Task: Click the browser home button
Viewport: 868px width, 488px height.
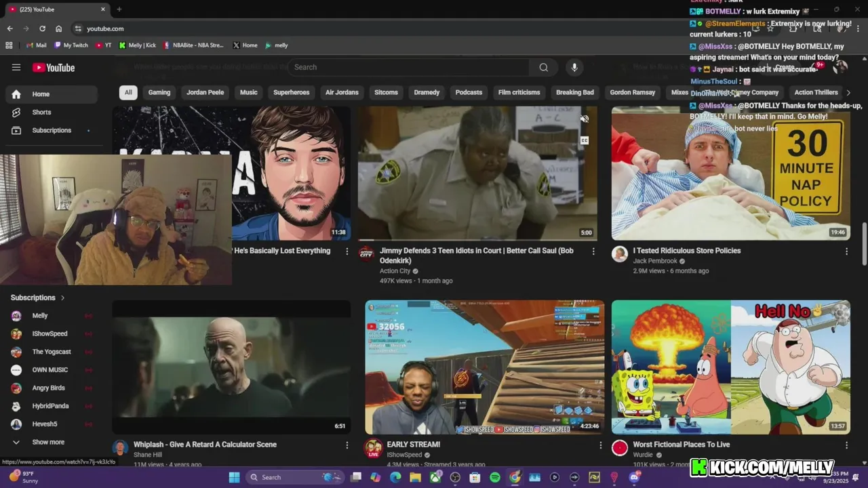Action: click(59, 28)
